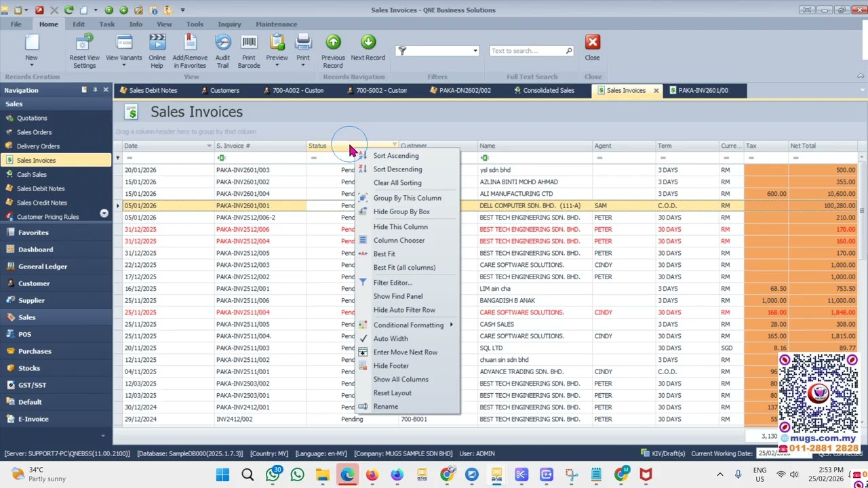Click the Print printer icon
The width and height of the screenshot is (868, 488).
pyautogui.click(x=303, y=43)
